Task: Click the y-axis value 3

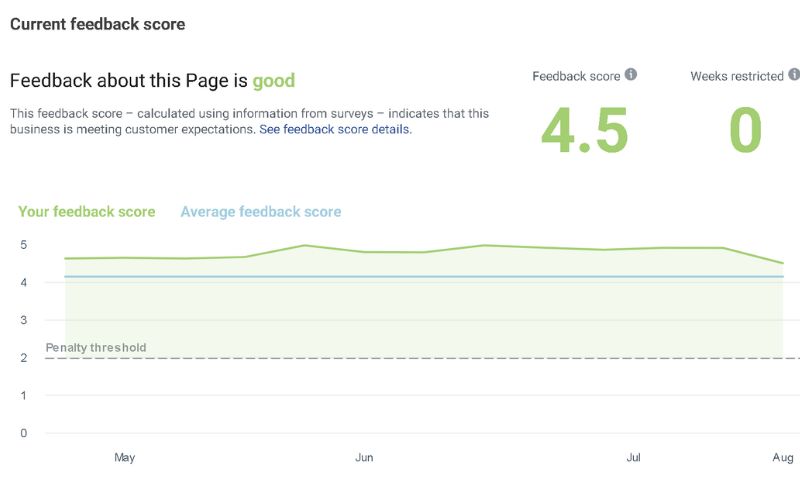Action: pos(23,320)
